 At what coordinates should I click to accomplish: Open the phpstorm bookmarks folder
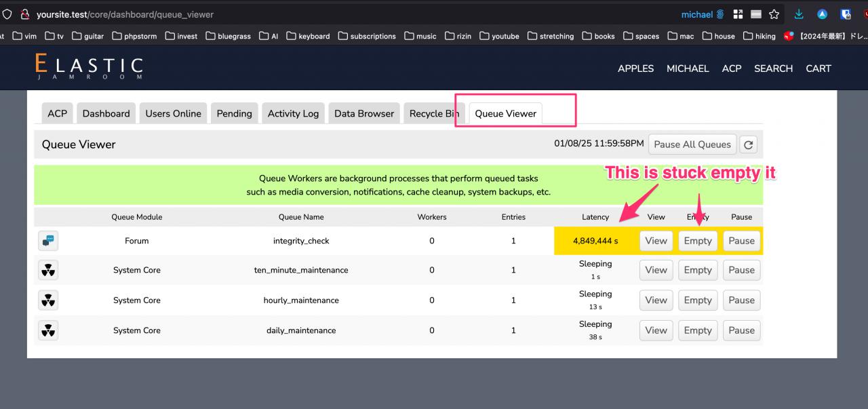click(135, 36)
